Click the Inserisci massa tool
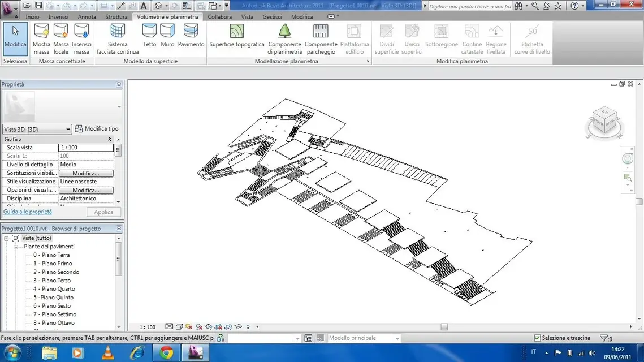 81,39
